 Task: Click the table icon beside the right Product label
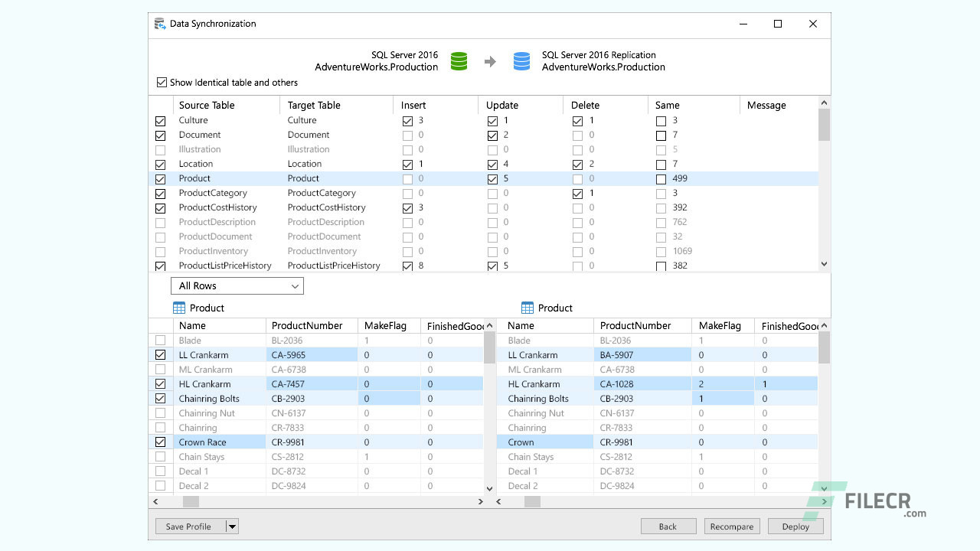tap(528, 308)
